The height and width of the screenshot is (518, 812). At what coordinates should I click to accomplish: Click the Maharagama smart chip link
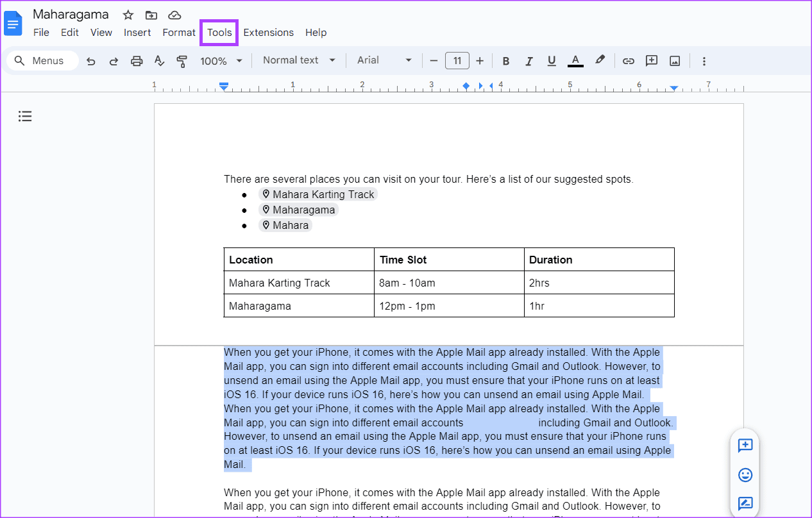pyautogui.click(x=299, y=210)
